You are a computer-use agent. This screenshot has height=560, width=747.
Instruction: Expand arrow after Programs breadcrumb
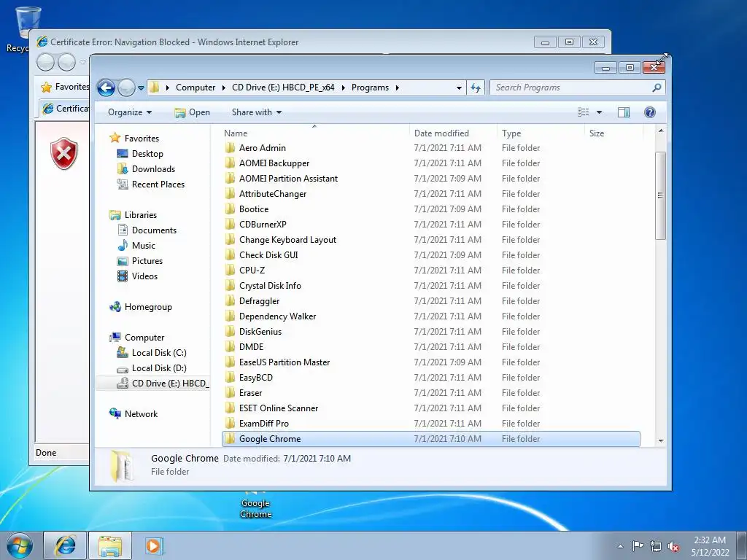397,87
